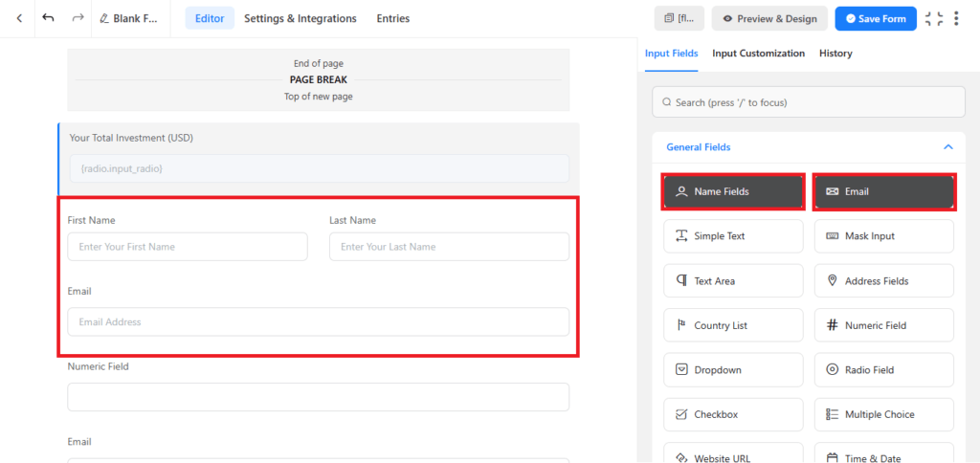Add a Text Area field
This screenshot has width=980, height=463.
pyautogui.click(x=733, y=281)
